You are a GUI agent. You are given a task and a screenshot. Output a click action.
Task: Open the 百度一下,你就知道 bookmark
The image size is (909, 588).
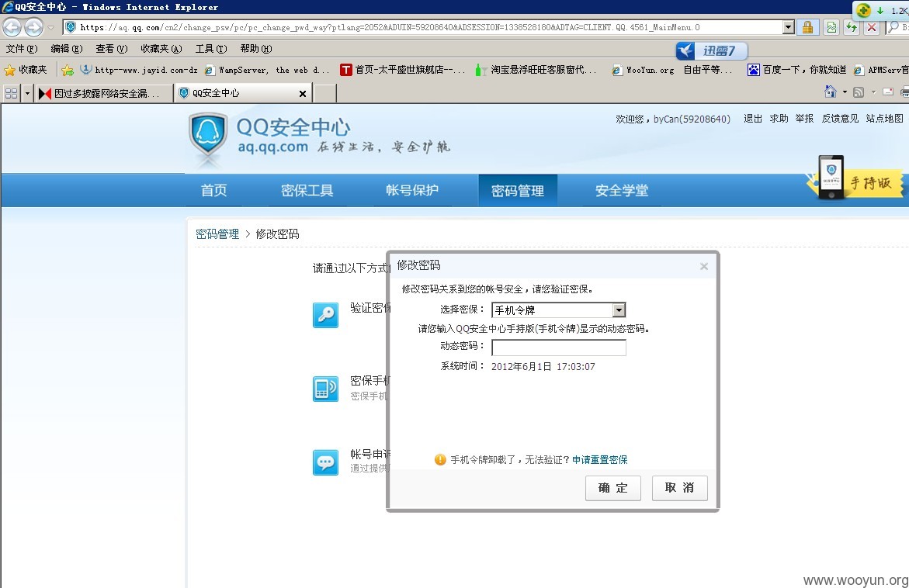(796, 70)
